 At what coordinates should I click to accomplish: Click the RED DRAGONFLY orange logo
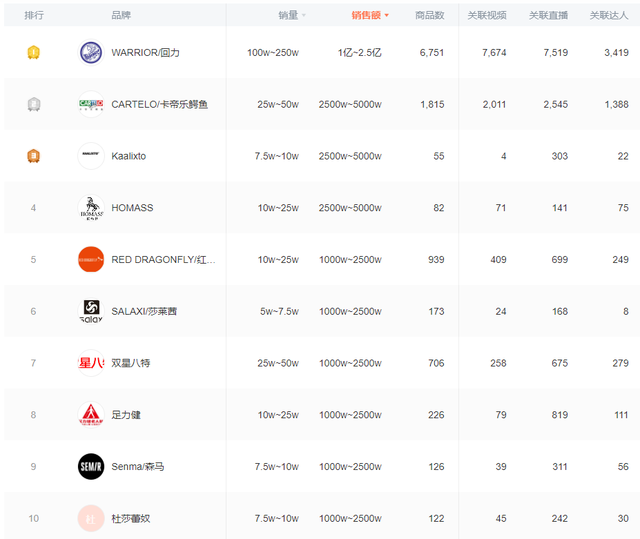[91, 260]
